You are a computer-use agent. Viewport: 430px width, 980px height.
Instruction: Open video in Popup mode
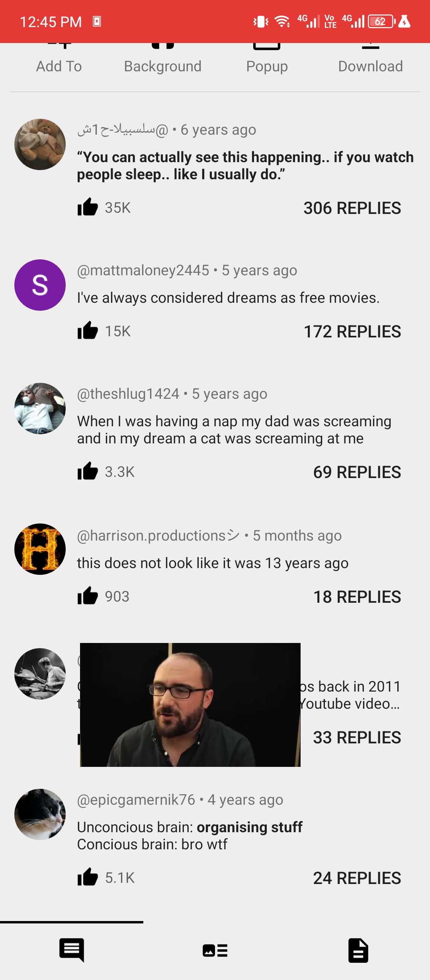[x=267, y=60]
